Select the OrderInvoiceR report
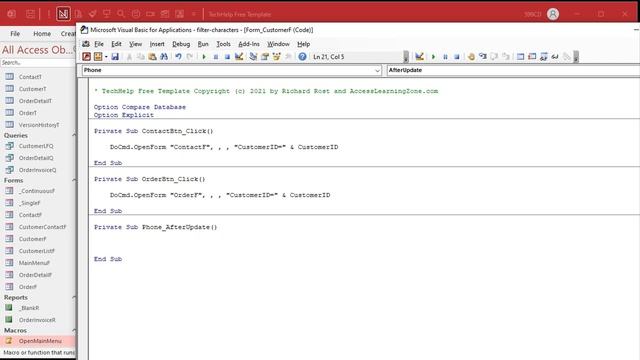Screen dimensions: 640x360 pos(38,320)
